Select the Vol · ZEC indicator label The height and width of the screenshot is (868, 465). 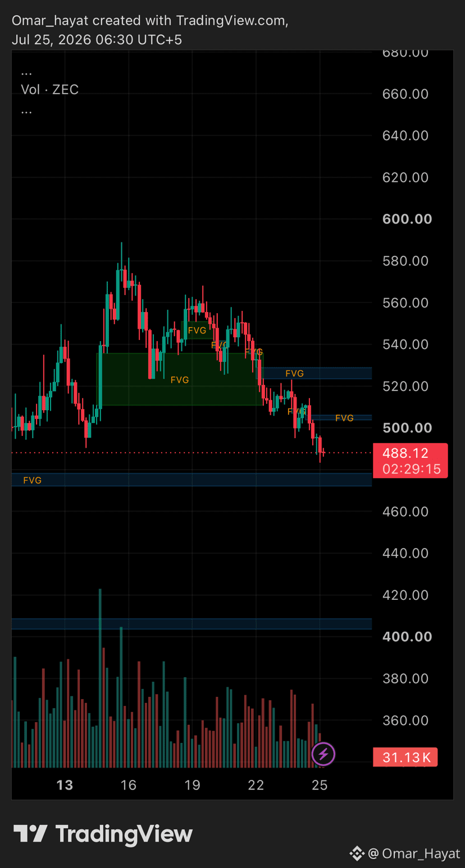49,90
